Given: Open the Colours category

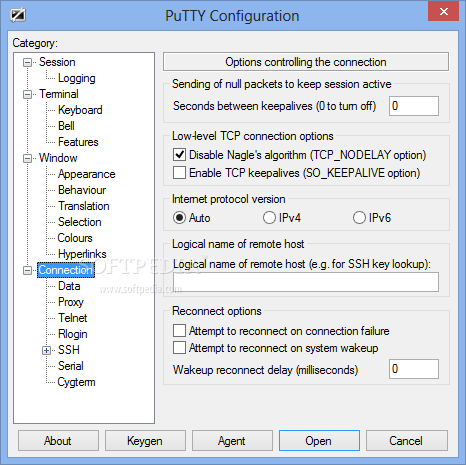Looking at the screenshot, I should tap(75, 238).
